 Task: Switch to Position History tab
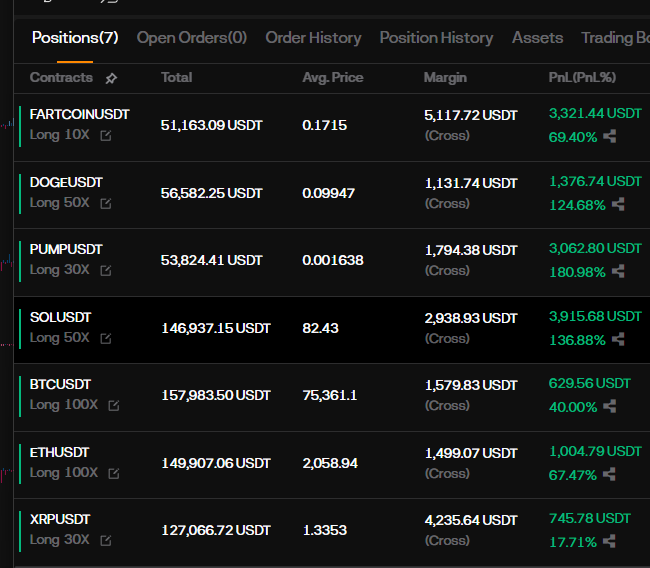(437, 38)
